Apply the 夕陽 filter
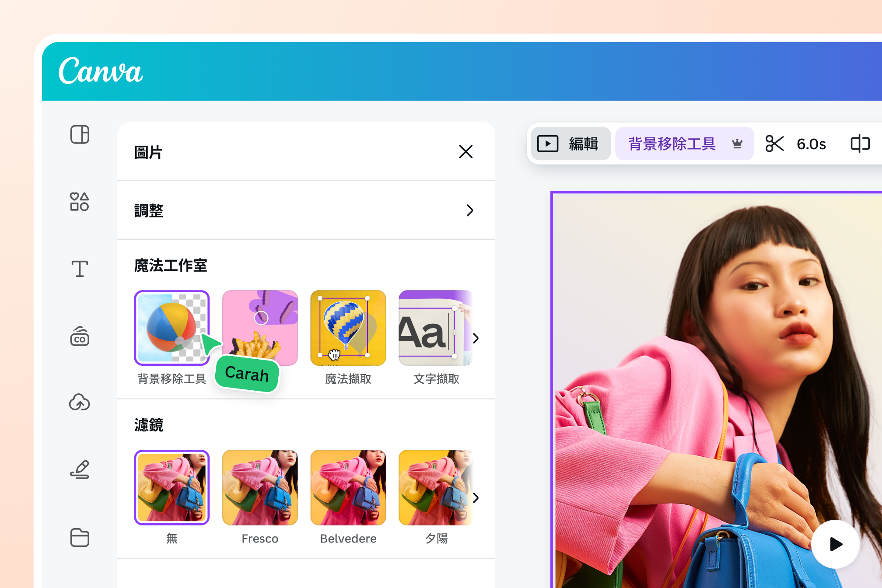This screenshot has height=588, width=882. 436,487
